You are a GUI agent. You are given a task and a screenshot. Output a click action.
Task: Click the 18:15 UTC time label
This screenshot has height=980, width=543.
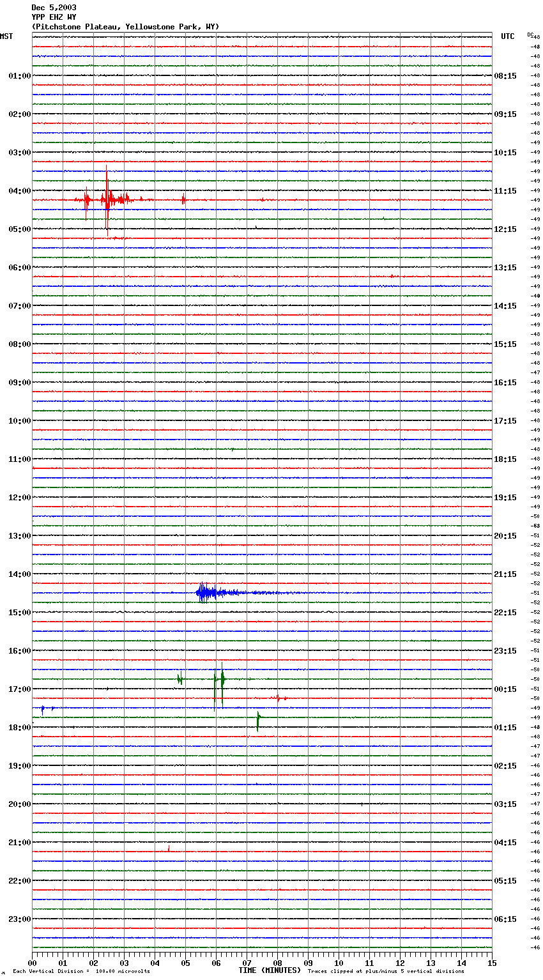point(505,459)
